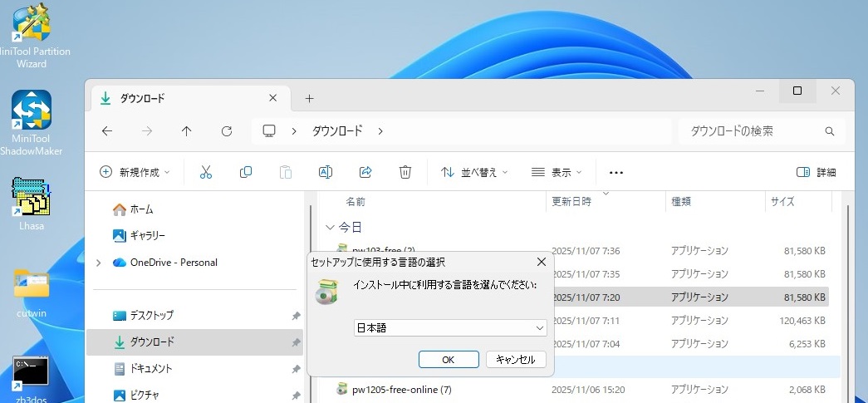Image resolution: width=868 pixels, height=403 pixels.
Task: Open a new tab with plus button
Action: point(309,98)
